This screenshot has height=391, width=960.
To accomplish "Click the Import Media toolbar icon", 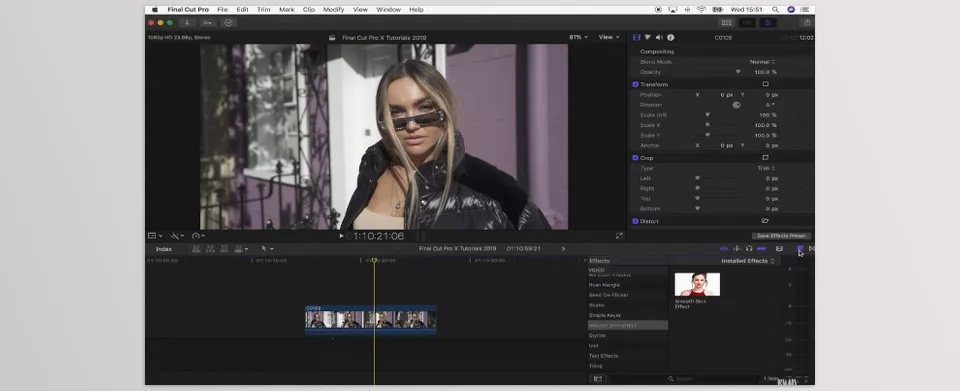I will (187, 23).
